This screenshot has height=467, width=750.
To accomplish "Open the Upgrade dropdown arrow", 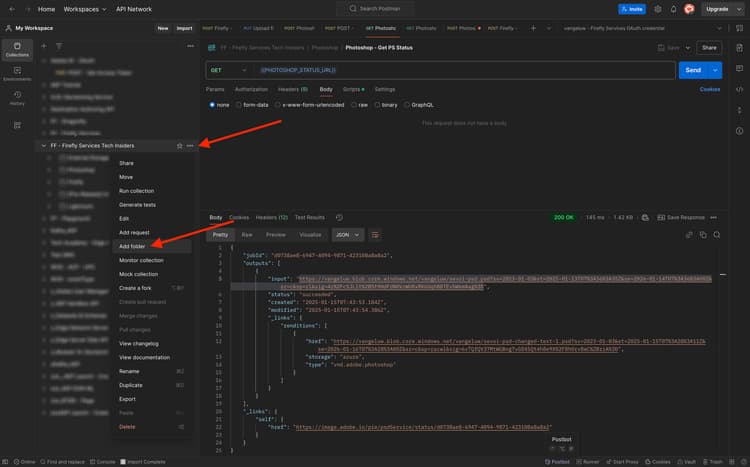I will [x=739, y=9].
